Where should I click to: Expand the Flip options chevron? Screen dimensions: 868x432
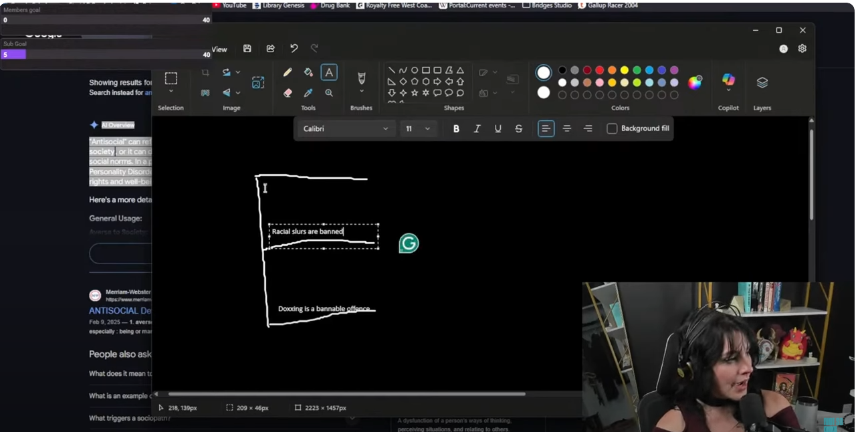237,93
